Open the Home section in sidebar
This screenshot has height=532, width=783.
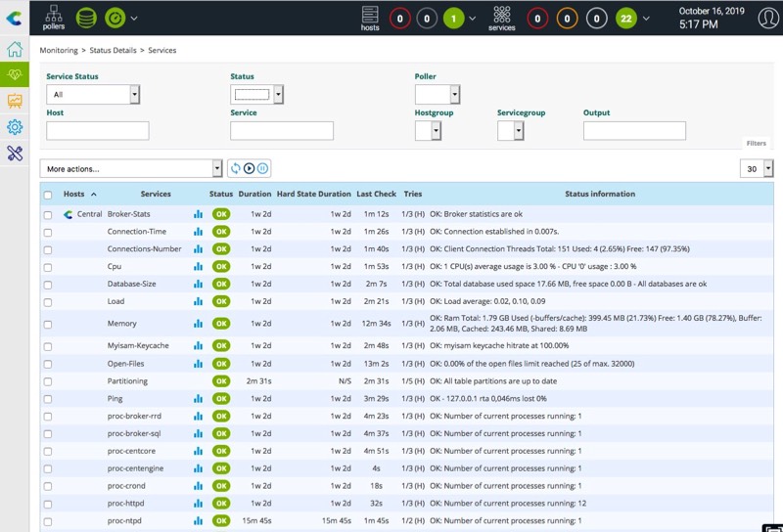pos(15,50)
